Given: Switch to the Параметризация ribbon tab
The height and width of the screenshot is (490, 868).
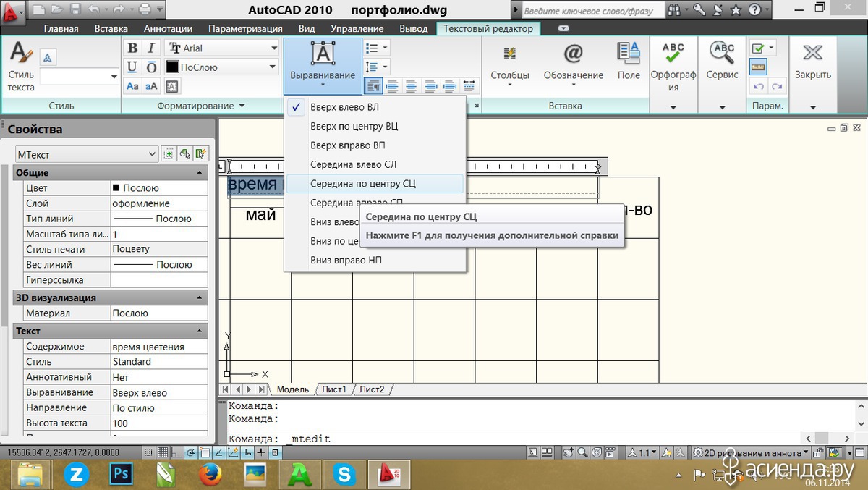Looking at the screenshot, I should point(245,28).
